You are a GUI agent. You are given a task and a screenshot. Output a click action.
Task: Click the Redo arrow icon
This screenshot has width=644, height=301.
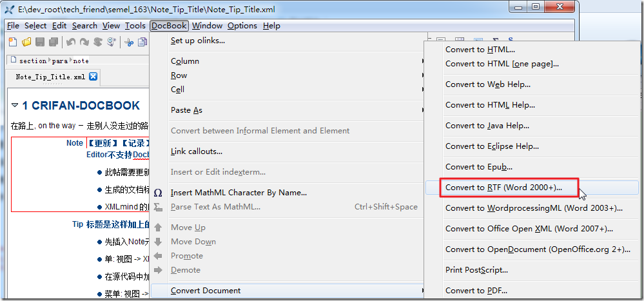84,43
